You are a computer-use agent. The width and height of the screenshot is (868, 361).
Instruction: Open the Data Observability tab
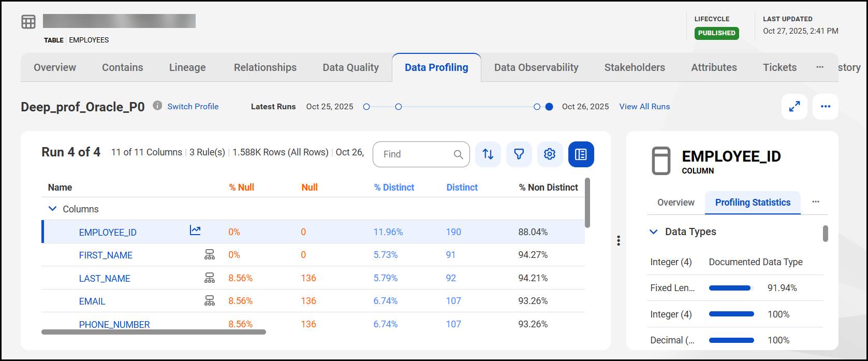[536, 67]
